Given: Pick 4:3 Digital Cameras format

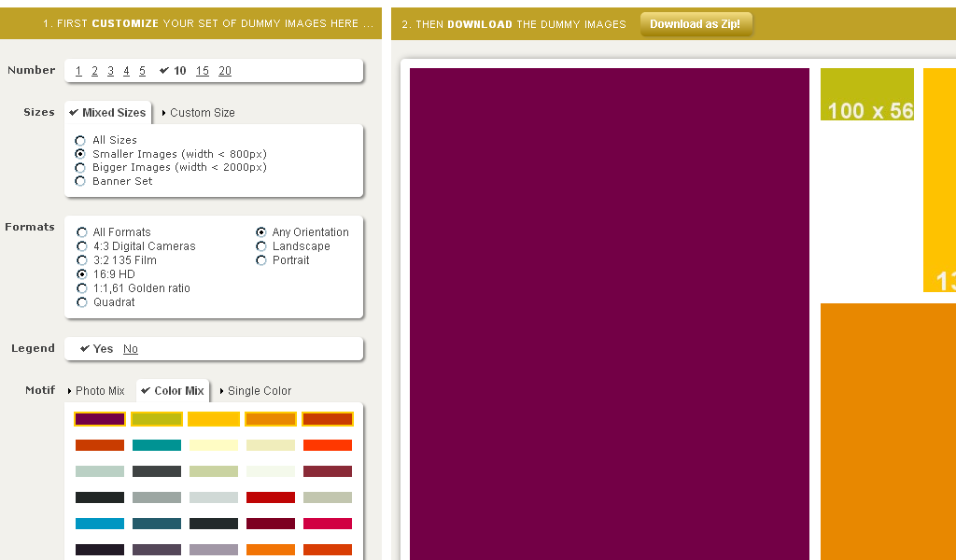Looking at the screenshot, I should (82, 246).
